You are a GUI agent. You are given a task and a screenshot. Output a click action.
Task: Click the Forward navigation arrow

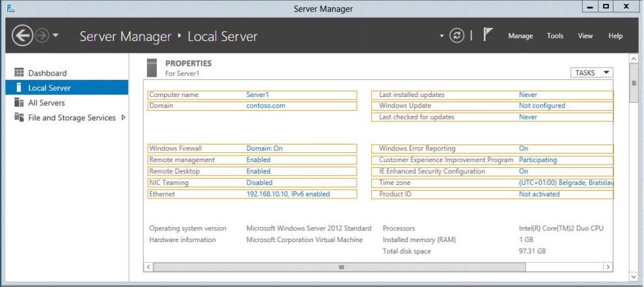42,36
